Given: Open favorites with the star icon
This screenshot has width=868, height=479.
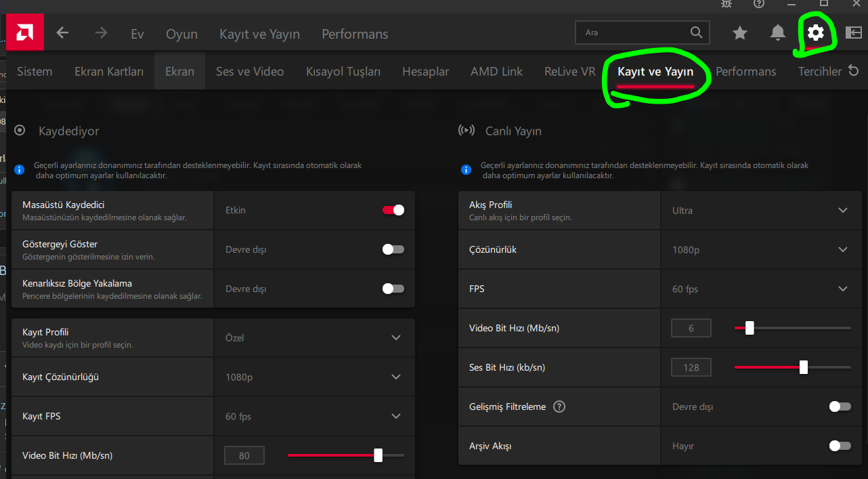Looking at the screenshot, I should [740, 33].
